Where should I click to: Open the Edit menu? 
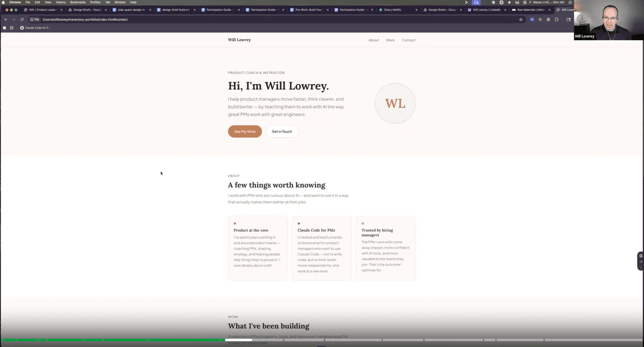pyautogui.click(x=37, y=2)
